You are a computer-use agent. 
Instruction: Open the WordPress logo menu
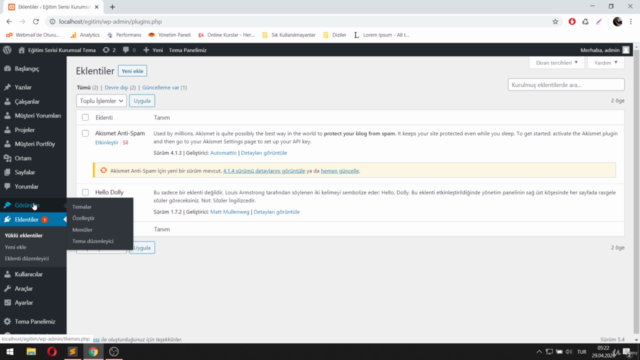pyautogui.click(x=7, y=50)
